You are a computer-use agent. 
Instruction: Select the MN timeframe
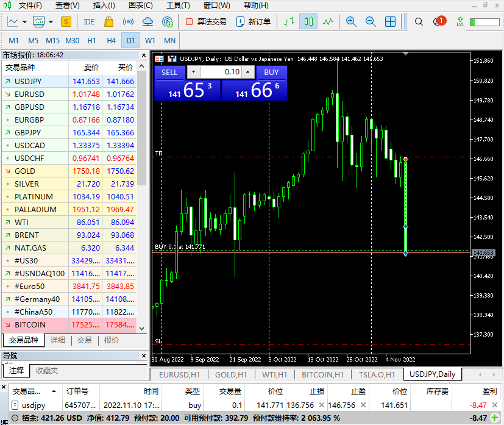pyautogui.click(x=169, y=41)
